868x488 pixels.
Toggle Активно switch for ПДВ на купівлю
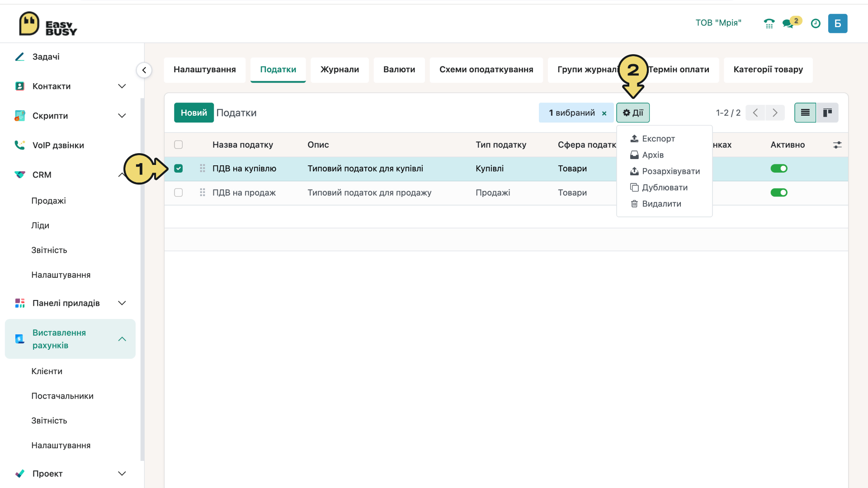pos(779,169)
